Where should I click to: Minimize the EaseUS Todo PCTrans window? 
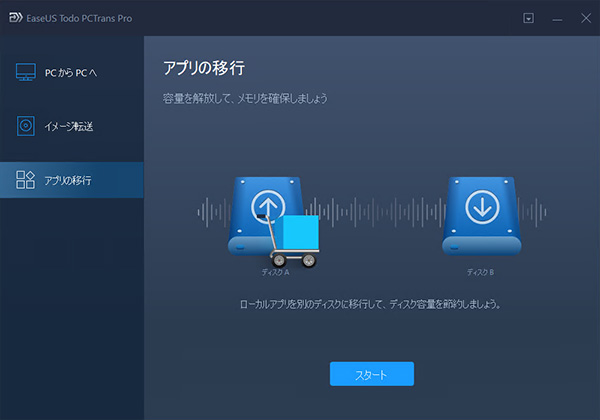pos(557,19)
